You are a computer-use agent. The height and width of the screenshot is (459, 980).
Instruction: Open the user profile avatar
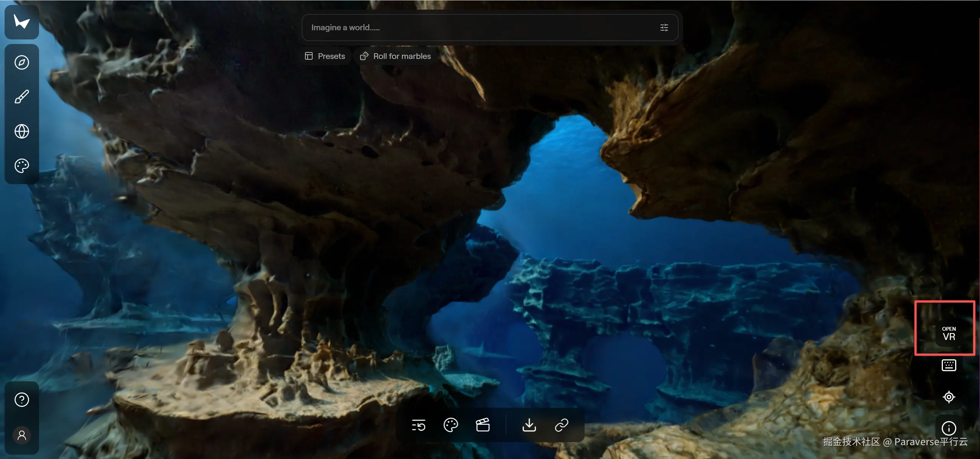coord(21,435)
